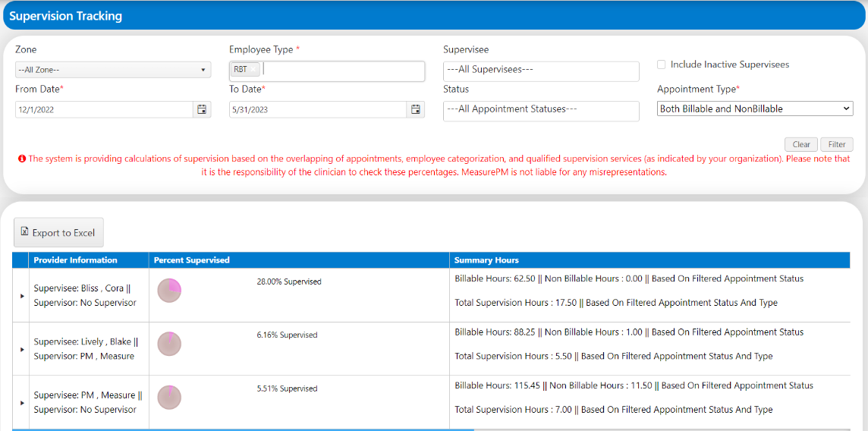Click the Billable Hours: 88.25 line
Image resolution: width=868 pixels, height=431 pixels.
(629, 332)
